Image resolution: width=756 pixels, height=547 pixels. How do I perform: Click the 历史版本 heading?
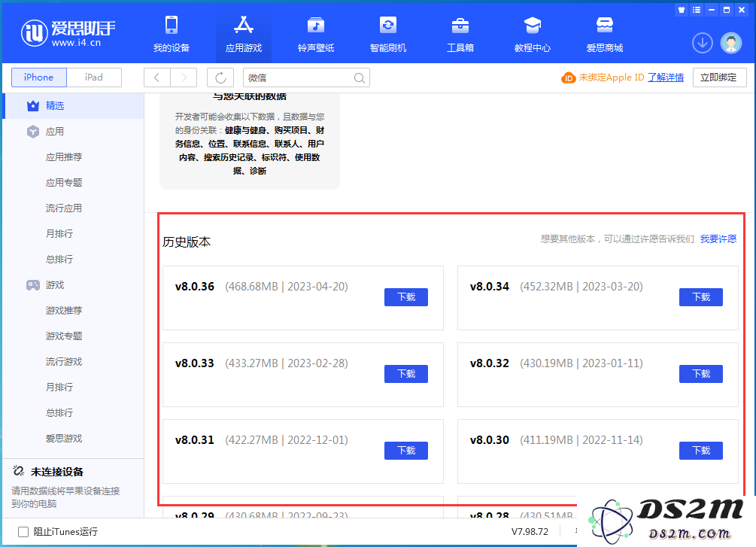(x=187, y=242)
